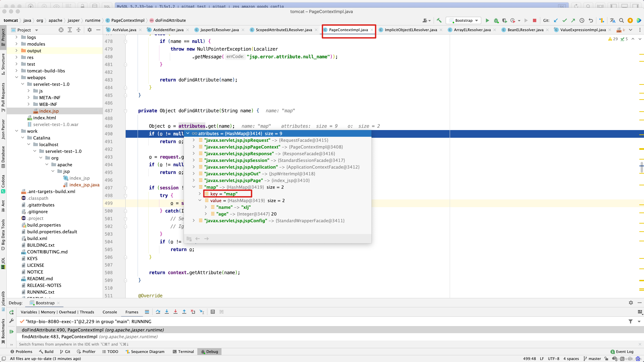The image size is (644, 362).
Task: Open the Variables | Memory | Overhead | Threads tab
Action: (x=57, y=312)
